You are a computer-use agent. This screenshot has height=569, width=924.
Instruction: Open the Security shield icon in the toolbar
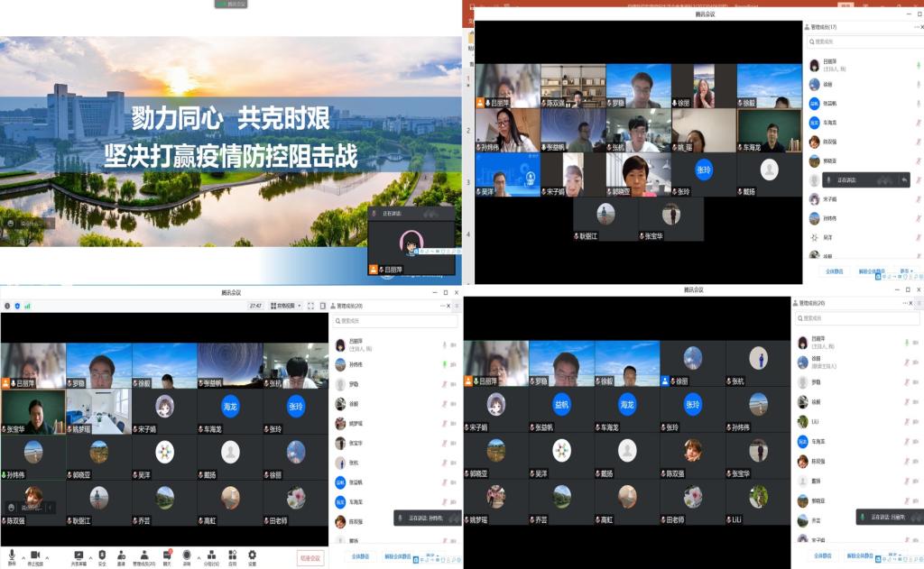click(x=102, y=555)
